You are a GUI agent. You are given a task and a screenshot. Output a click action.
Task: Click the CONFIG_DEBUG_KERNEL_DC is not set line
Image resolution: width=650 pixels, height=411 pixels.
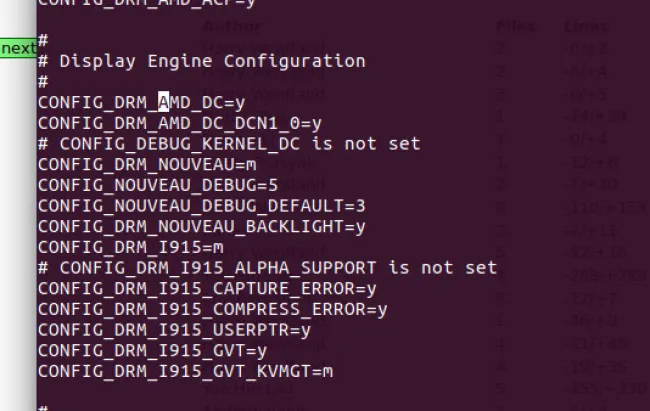coord(229,144)
